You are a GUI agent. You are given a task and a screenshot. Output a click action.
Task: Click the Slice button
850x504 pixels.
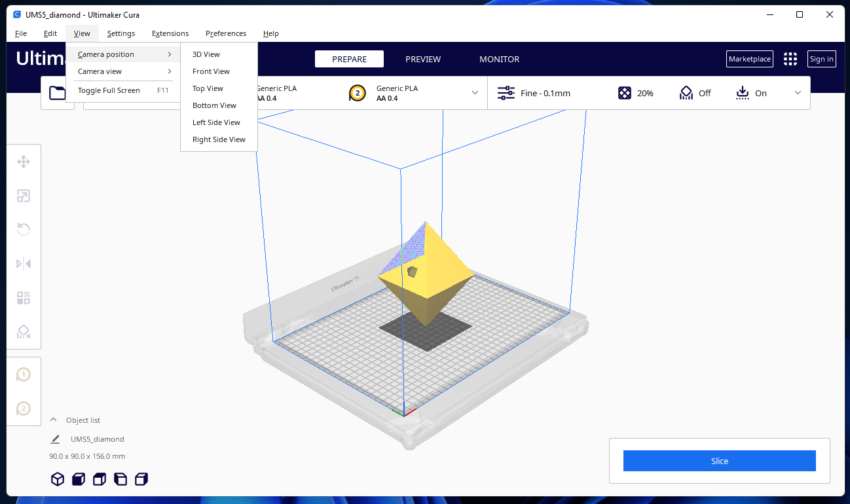tap(720, 461)
